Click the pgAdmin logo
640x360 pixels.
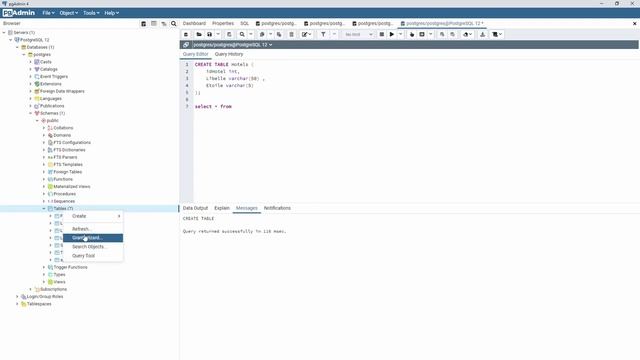tap(19, 13)
